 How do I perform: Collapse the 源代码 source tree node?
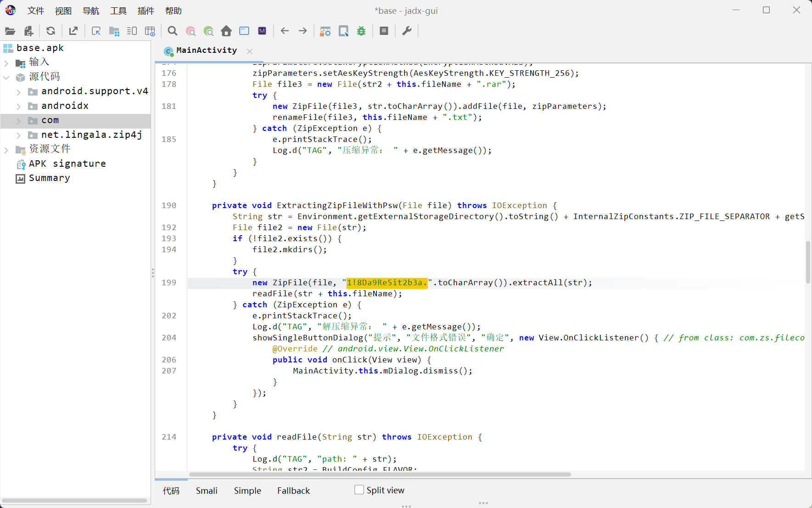coord(6,77)
